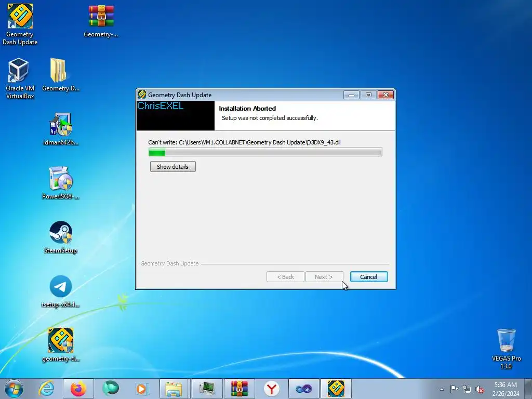The width and height of the screenshot is (532, 399).
Task: Close the Geometry Dash Update window
Action: click(386, 95)
